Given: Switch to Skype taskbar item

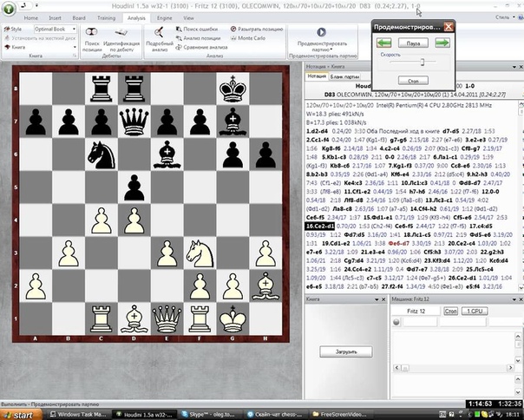Looking at the screenshot, I should pyautogui.click(x=210, y=415).
